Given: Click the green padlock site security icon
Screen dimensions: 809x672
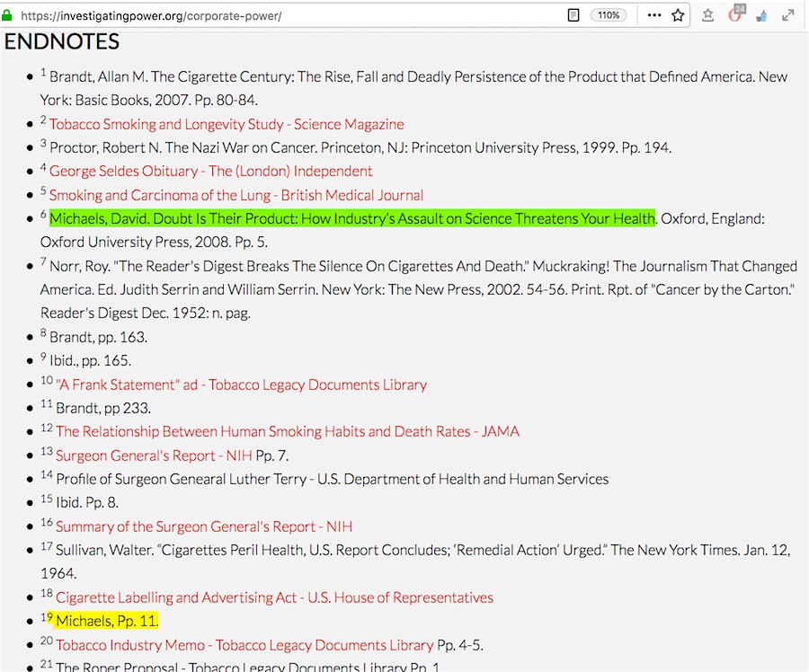Looking at the screenshot, I should point(8,15).
